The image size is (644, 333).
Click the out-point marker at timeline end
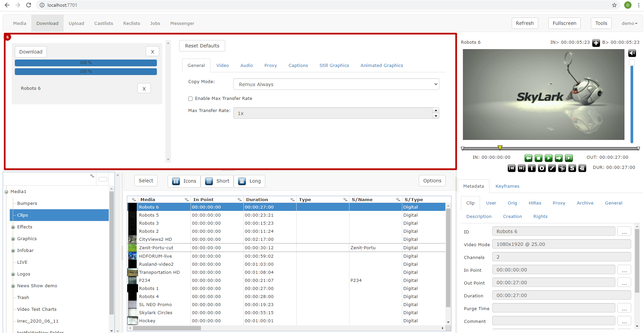(638, 148)
